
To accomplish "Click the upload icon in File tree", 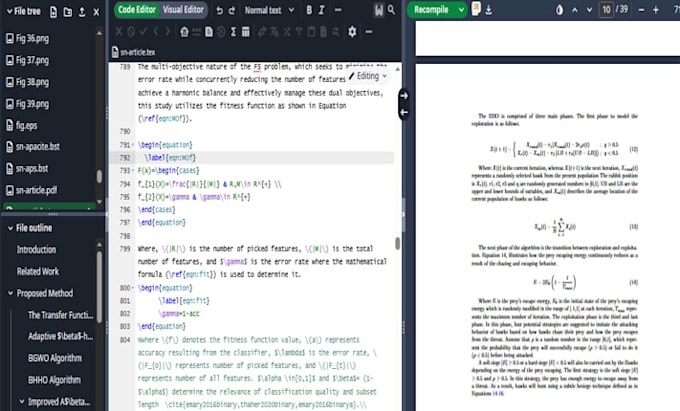I will 82,12.
